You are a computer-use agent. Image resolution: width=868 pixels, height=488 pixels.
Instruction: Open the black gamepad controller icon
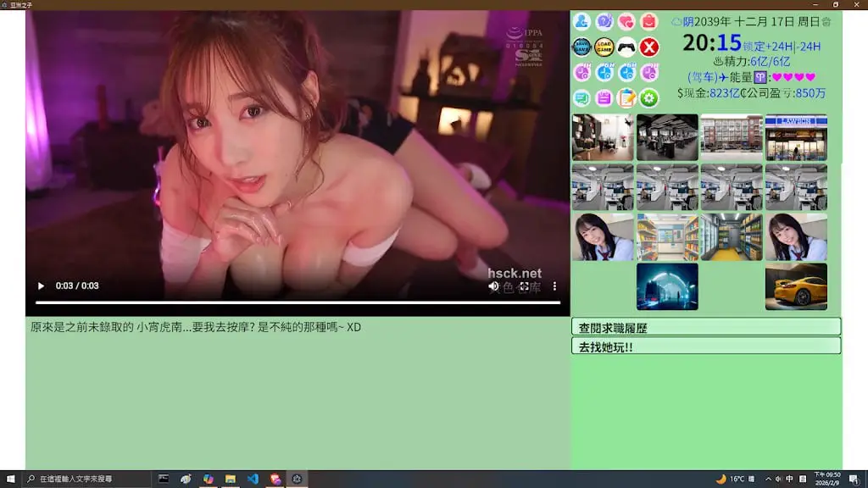pyautogui.click(x=626, y=47)
